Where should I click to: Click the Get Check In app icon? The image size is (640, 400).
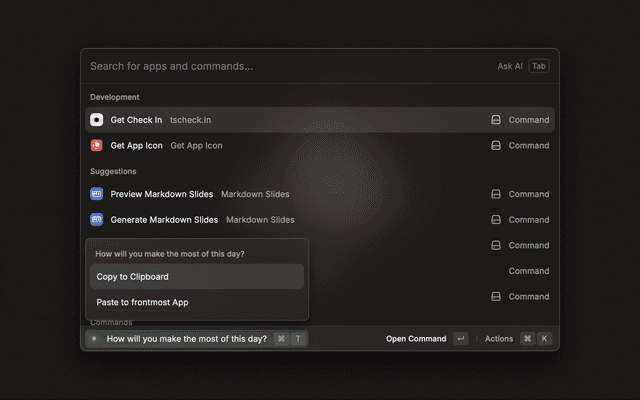click(97, 120)
